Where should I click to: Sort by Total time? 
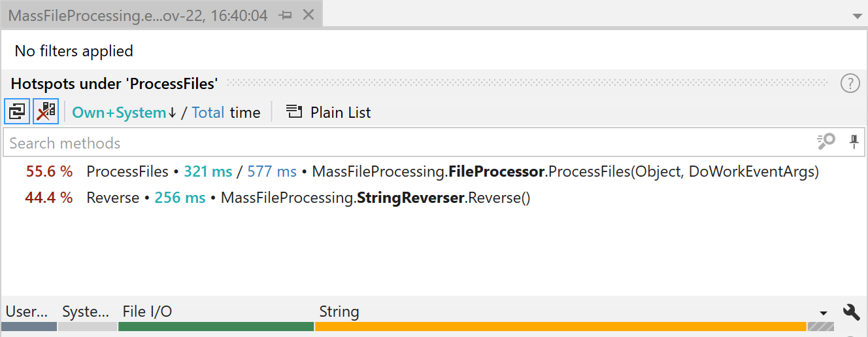(x=209, y=113)
